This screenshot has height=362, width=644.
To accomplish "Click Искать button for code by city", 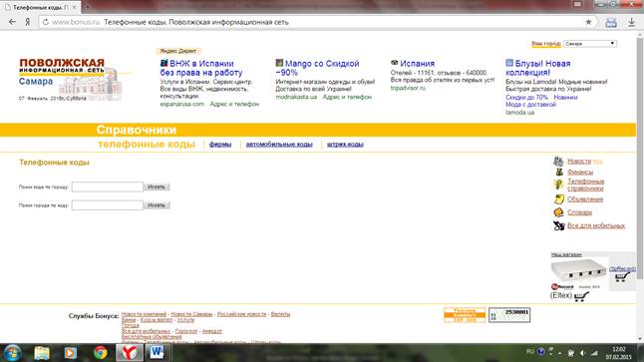I will (x=157, y=186).
